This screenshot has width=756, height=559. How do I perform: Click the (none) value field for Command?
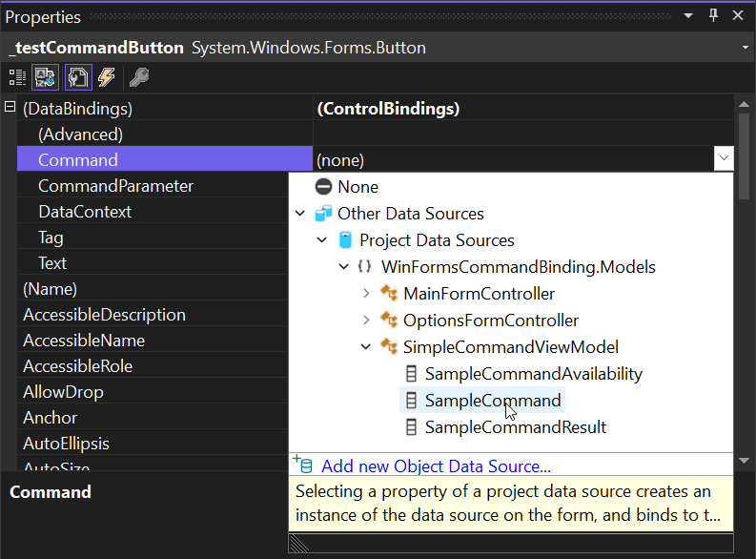click(x=514, y=159)
